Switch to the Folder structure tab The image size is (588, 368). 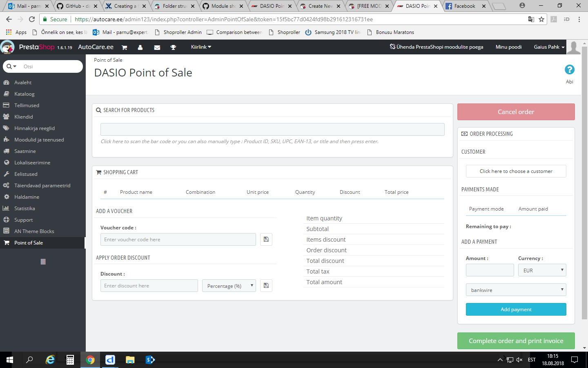(174, 6)
